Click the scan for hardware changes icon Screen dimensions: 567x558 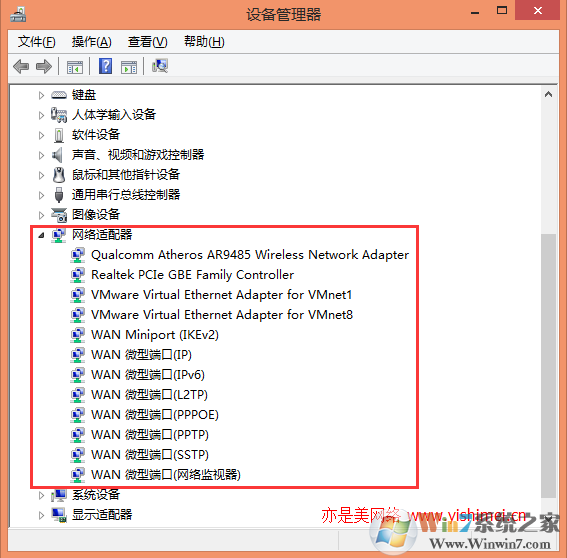coord(160,66)
